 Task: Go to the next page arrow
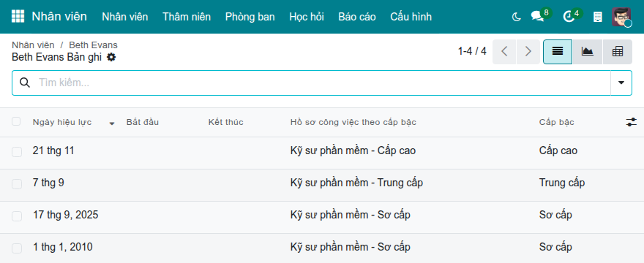(528, 52)
